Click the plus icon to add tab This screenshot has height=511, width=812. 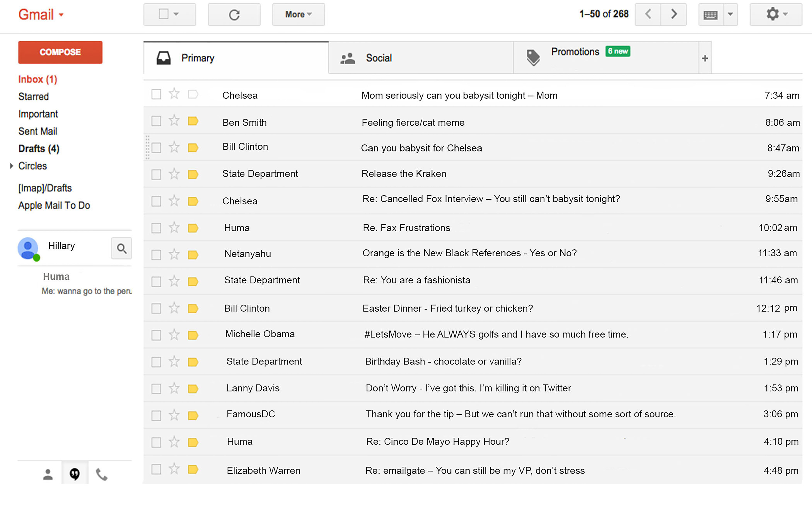[x=705, y=58]
